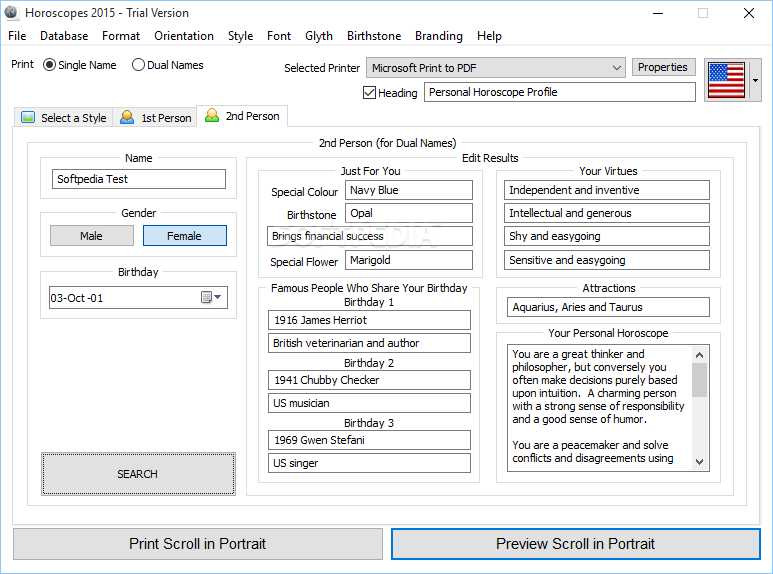This screenshot has width=773, height=574.
Task: Click the Sensitive and easygoing virtue field
Action: [607, 260]
